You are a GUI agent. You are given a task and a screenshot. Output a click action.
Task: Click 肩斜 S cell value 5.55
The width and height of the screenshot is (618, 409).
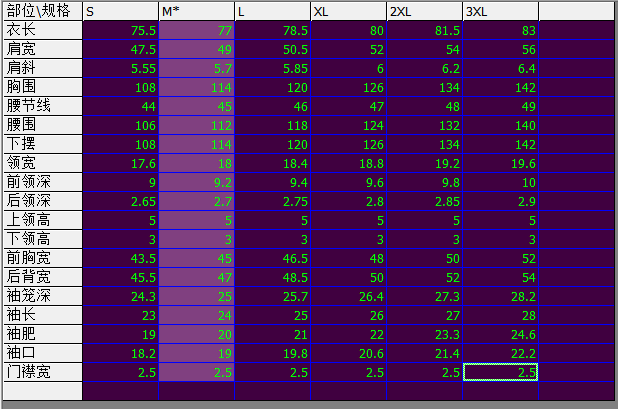point(121,68)
